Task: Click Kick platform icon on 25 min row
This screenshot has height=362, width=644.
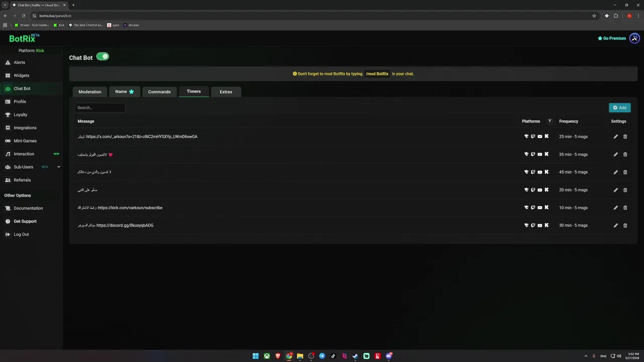Action: pyautogui.click(x=546, y=136)
